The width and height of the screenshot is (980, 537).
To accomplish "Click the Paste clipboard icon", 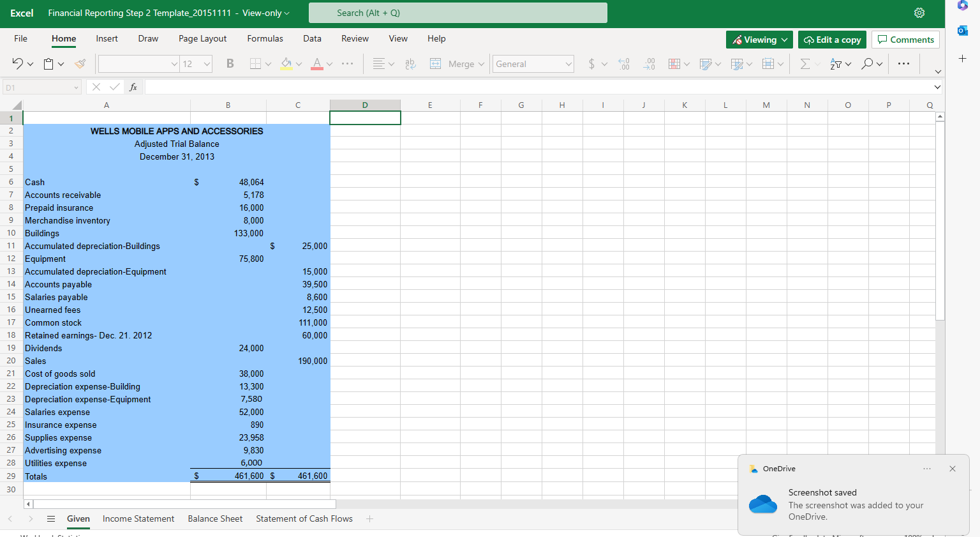I will point(48,63).
